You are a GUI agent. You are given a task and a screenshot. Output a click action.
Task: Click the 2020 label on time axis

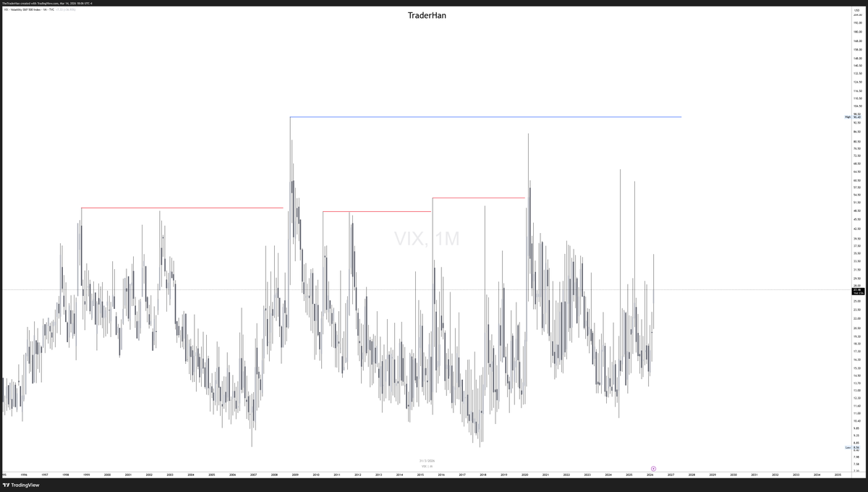tap(524, 475)
